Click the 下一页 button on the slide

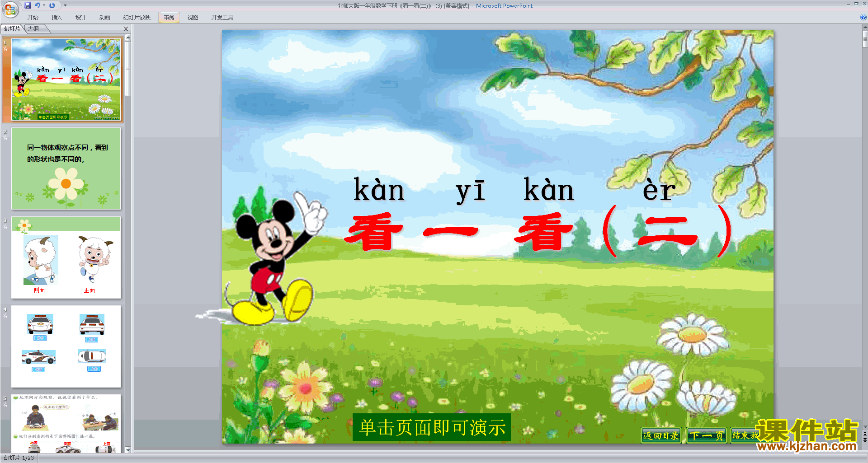pyautogui.click(x=706, y=435)
